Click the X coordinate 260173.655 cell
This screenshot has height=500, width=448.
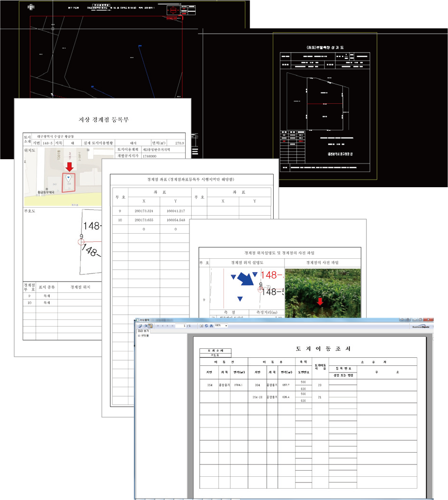(143, 220)
